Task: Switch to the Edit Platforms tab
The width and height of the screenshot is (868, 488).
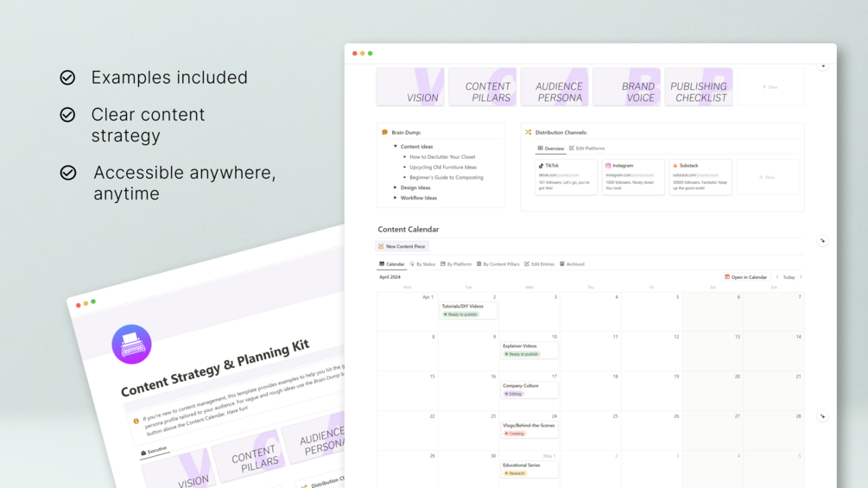Action: 586,149
